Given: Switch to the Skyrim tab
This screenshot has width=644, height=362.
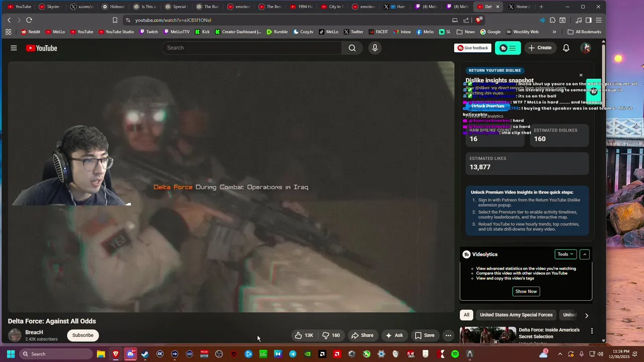Looking at the screenshot, I should 49,7.
